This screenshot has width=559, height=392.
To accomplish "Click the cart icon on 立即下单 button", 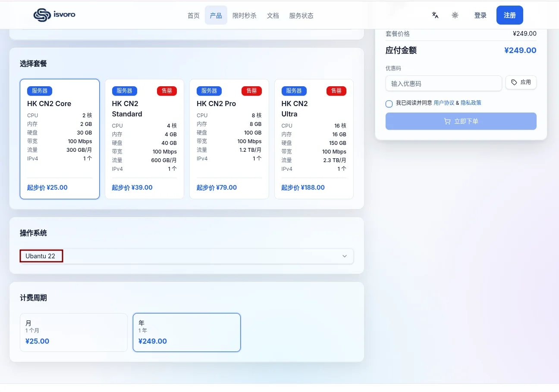I will (447, 122).
